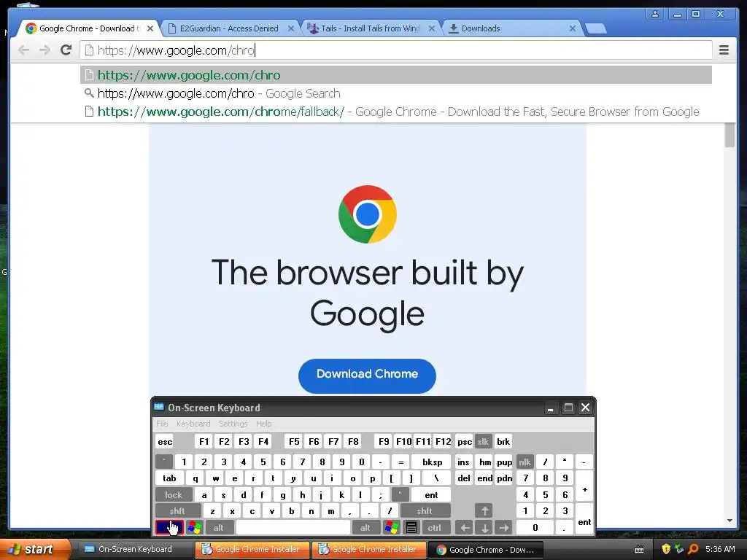
Task: Click the security shield tray icon
Action: pos(666,550)
